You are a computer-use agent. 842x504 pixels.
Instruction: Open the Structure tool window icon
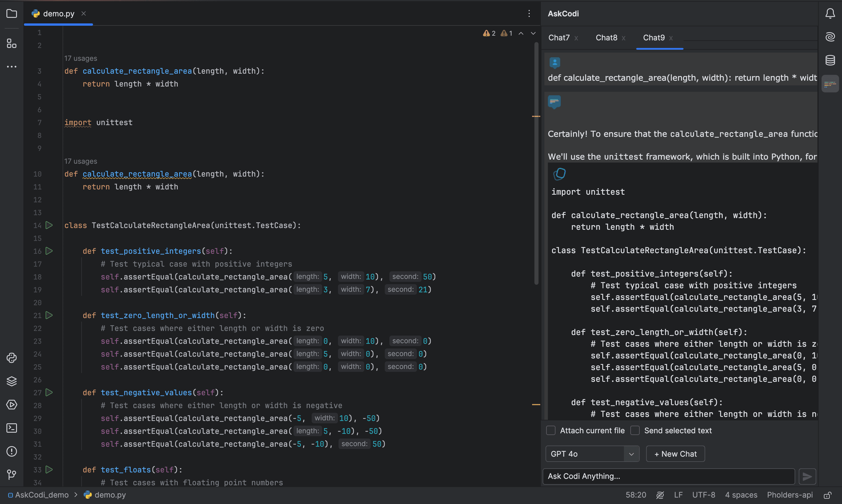(11, 43)
